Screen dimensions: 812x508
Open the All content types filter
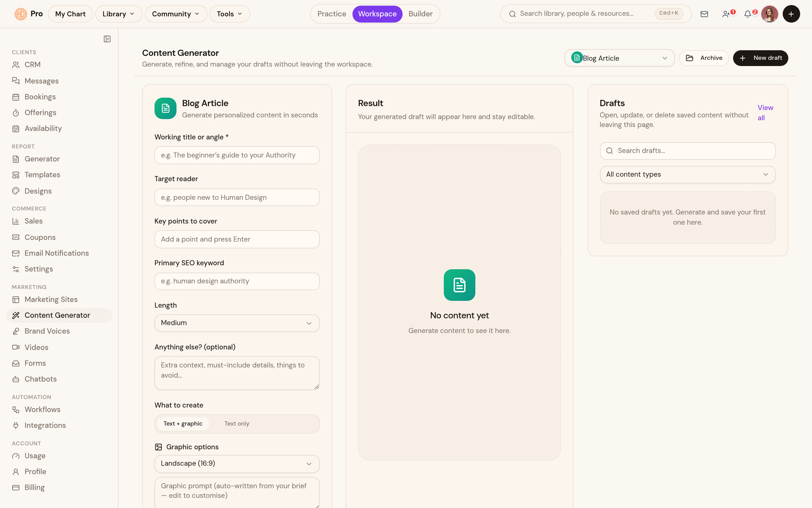tap(687, 174)
